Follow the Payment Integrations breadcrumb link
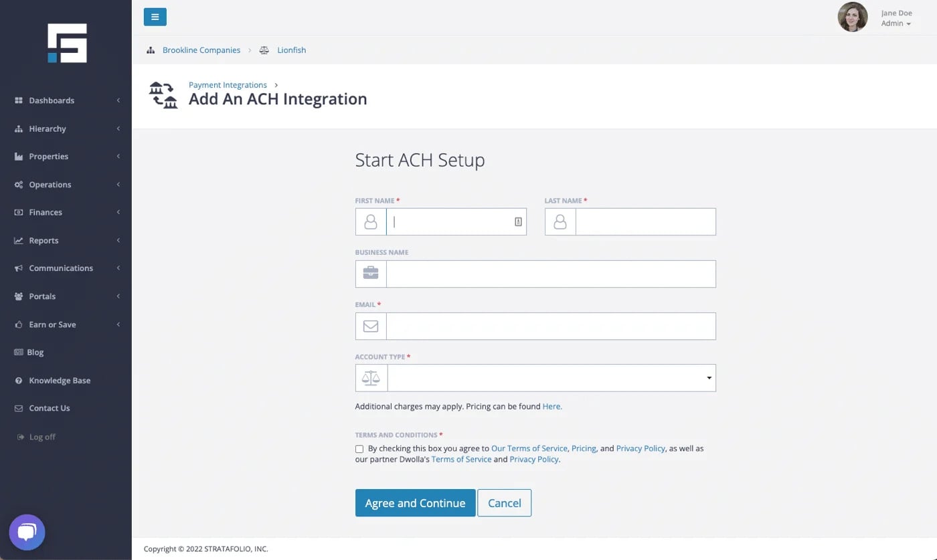Screen dimensions: 937x560 pos(228,85)
